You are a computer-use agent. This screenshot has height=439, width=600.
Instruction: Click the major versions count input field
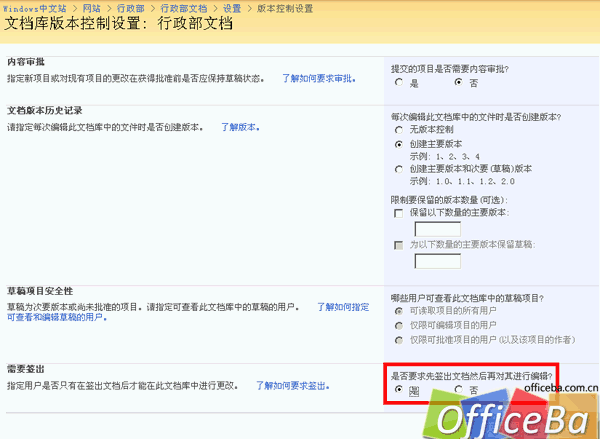[x=438, y=229]
